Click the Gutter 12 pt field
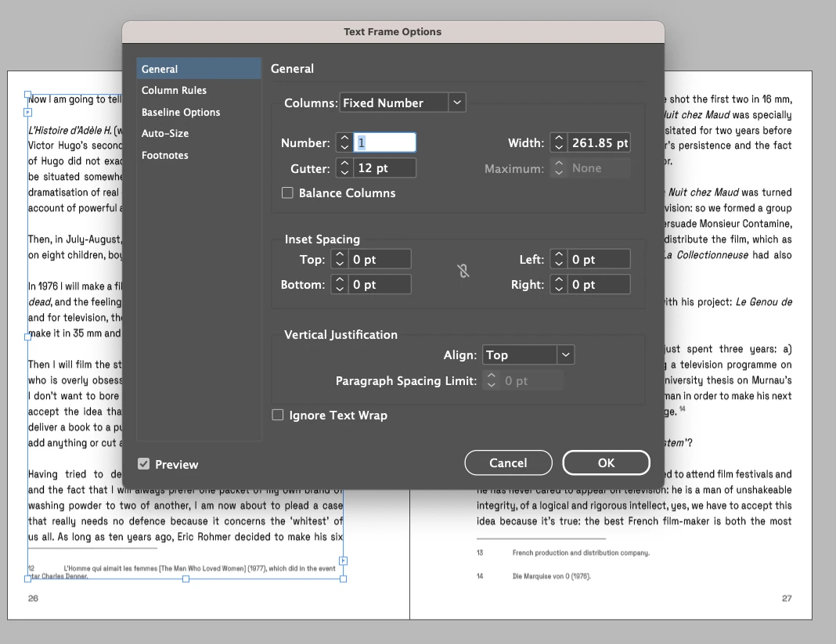The width and height of the screenshot is (836, 644). coord(384,168)
